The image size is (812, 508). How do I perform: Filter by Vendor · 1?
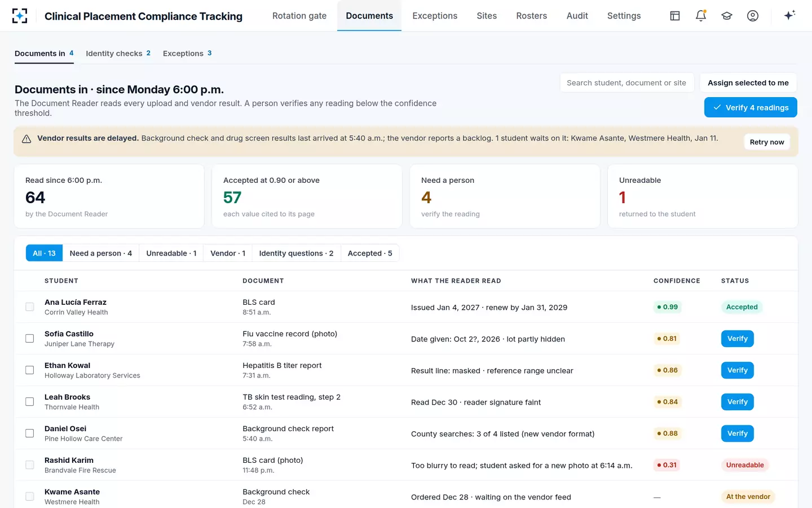[228, 253]
